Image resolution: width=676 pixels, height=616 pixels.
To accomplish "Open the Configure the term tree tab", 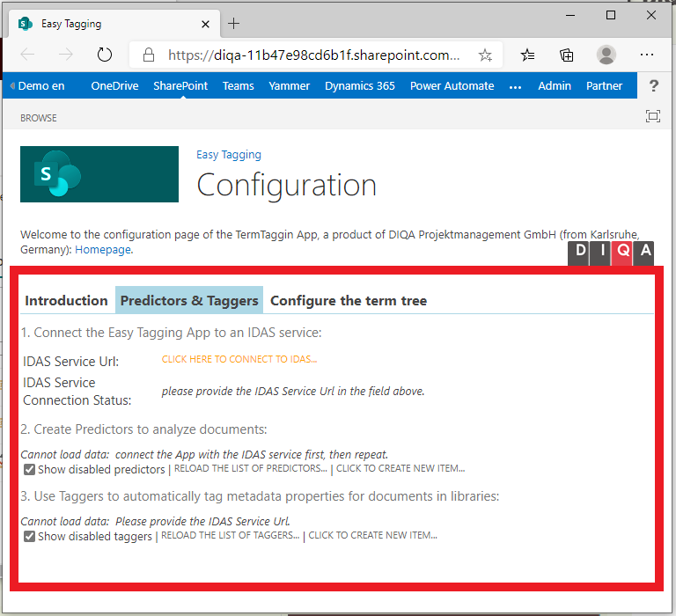I will click(x=349, y=301).
